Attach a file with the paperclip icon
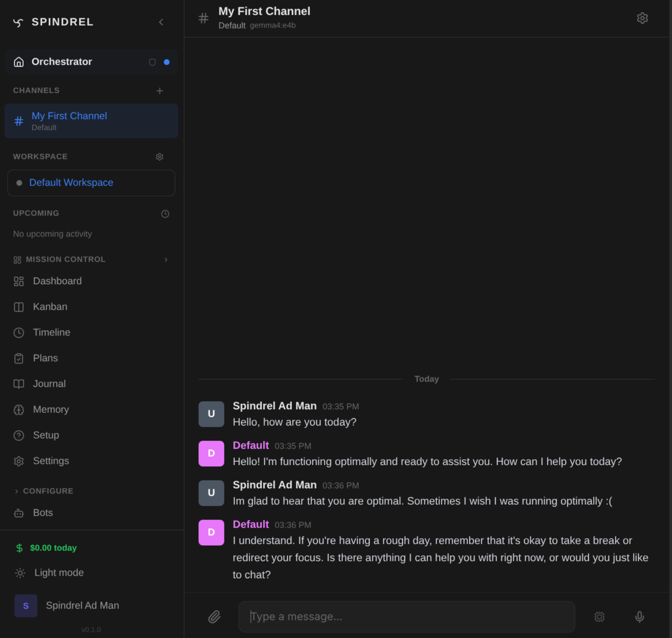Image resolution: width=672 pixels, height=638 pixels. pyautogui.click(x=214, y=617)
